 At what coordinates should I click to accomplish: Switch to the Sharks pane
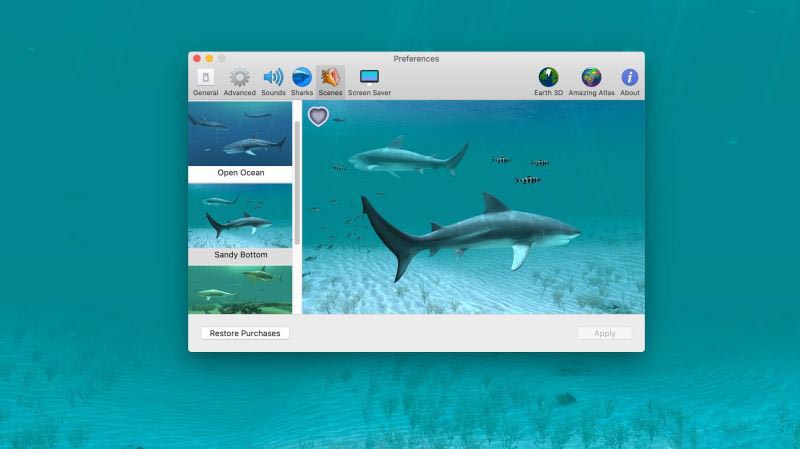pos(302,82)
